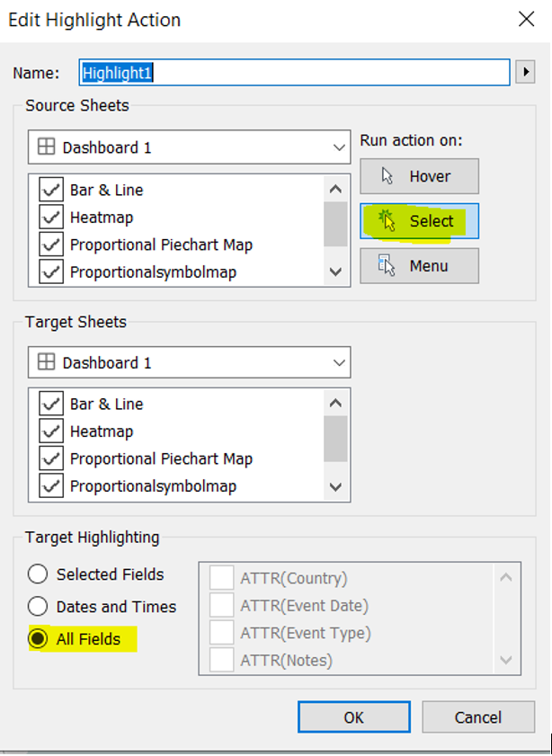This screenshot has height=756, width=552.
Task: Click the Cancel button
Action: 478,716
